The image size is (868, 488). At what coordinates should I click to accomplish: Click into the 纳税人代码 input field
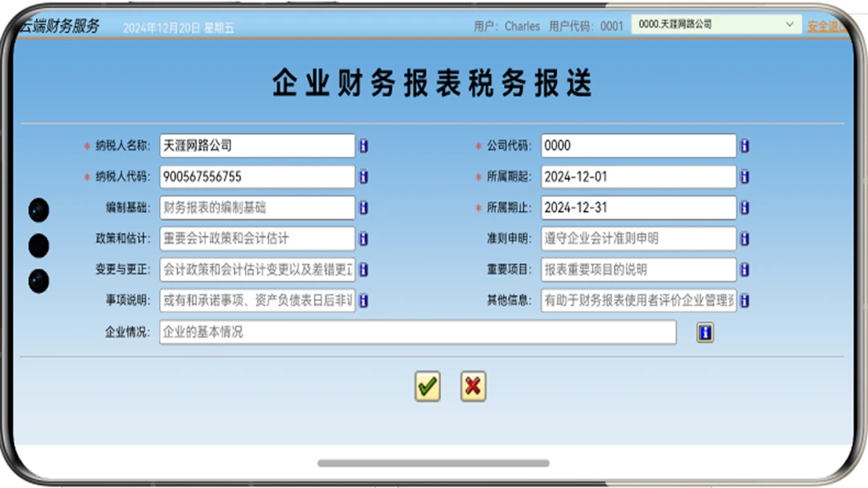point(257,177)
